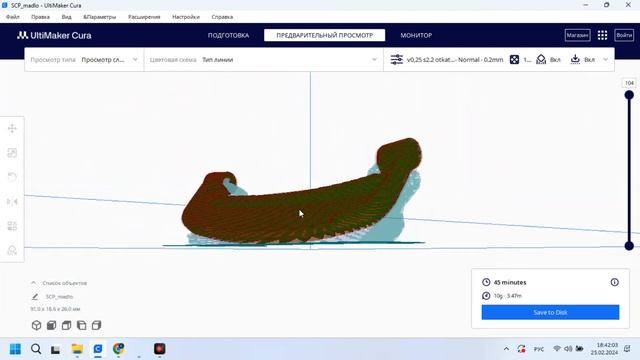The image size is (640, 360).
Task: Click the top handle of layer slider
Action: pos(629,95)
